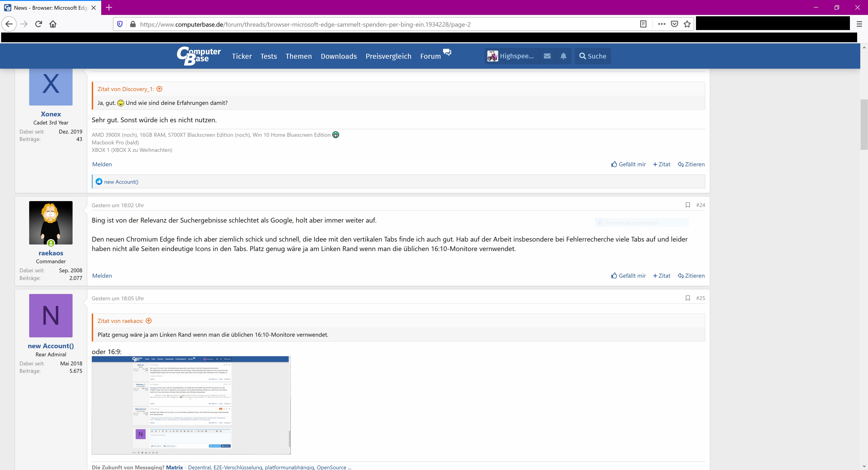Select the Forum tab in navigation
This screenshot has width=868, height=470.
431,56
